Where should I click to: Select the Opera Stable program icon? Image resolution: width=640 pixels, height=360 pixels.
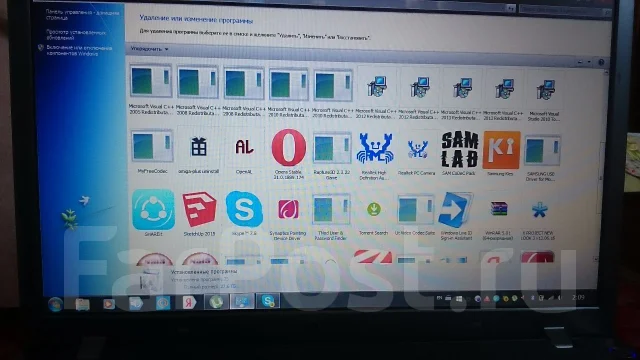289,148
